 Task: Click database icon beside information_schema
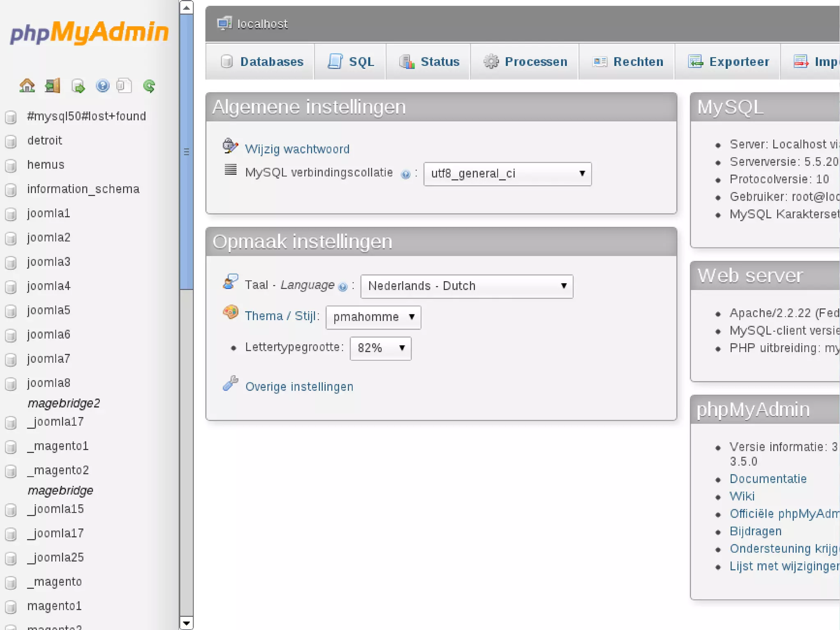pos(11,190)
